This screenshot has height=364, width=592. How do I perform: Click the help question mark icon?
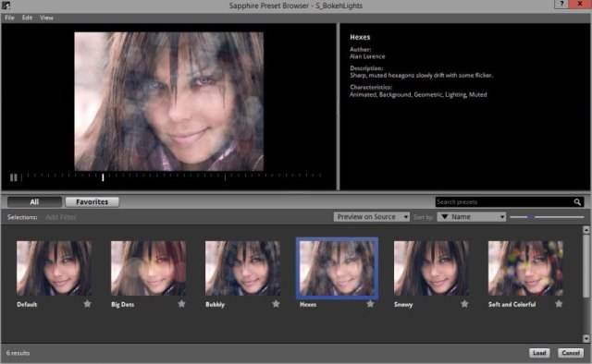[x=561, y=4]
